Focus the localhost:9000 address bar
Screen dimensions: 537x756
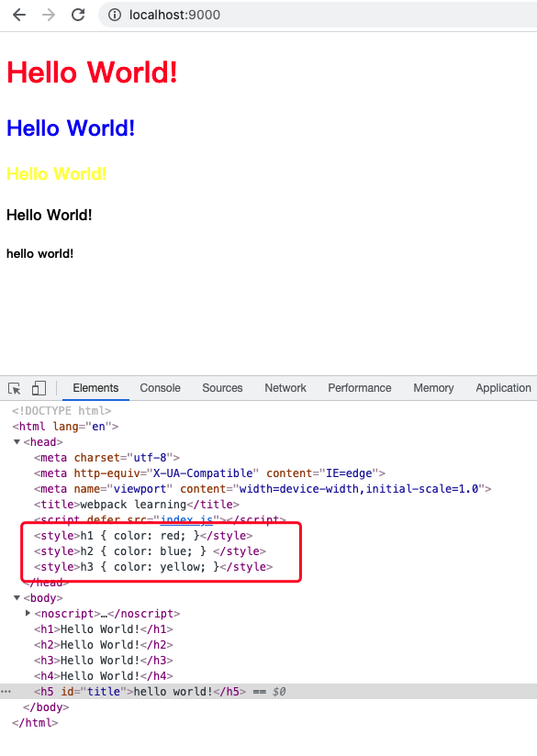point(319,15)
